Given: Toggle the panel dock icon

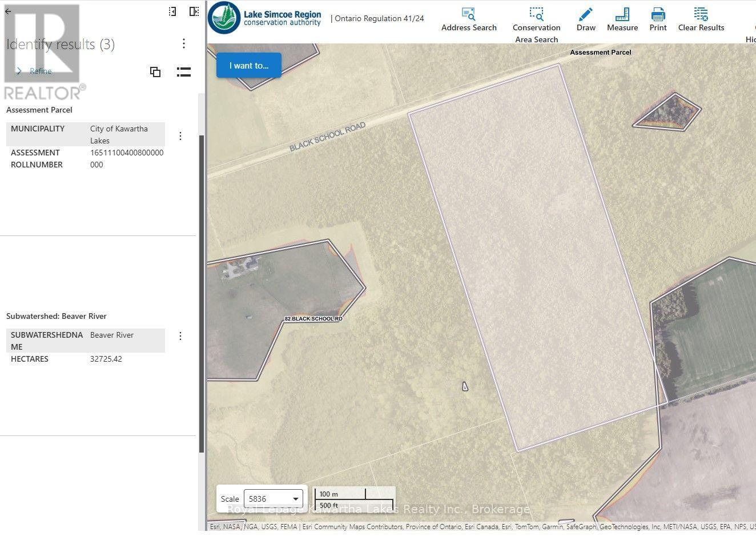Looking at the screenshot, I should (x=194, y=11).
